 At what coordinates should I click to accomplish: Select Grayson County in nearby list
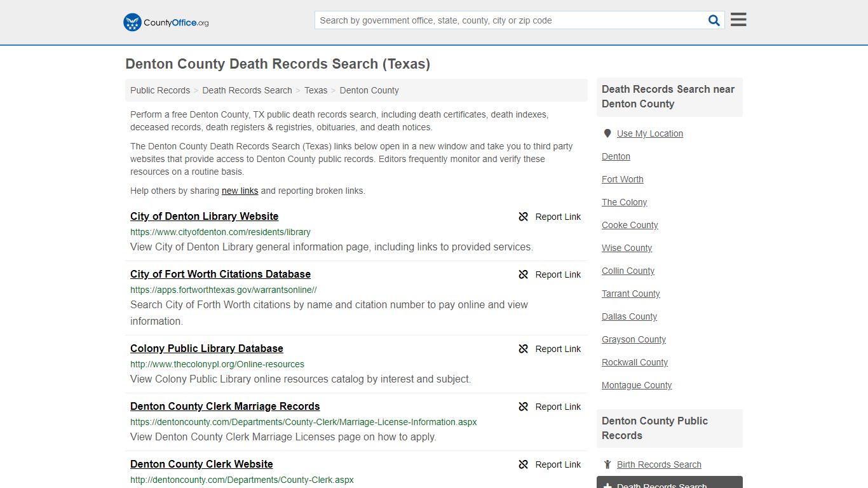tap(634, 339)
